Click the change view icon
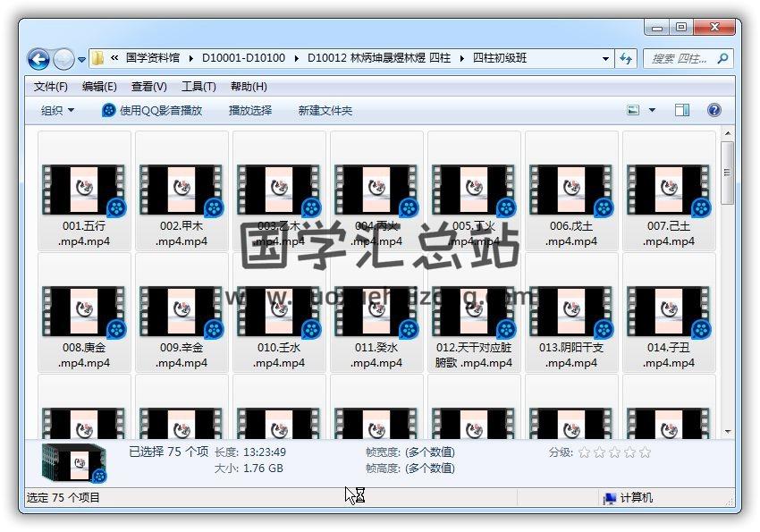760x532 pixels. [633, 110]
